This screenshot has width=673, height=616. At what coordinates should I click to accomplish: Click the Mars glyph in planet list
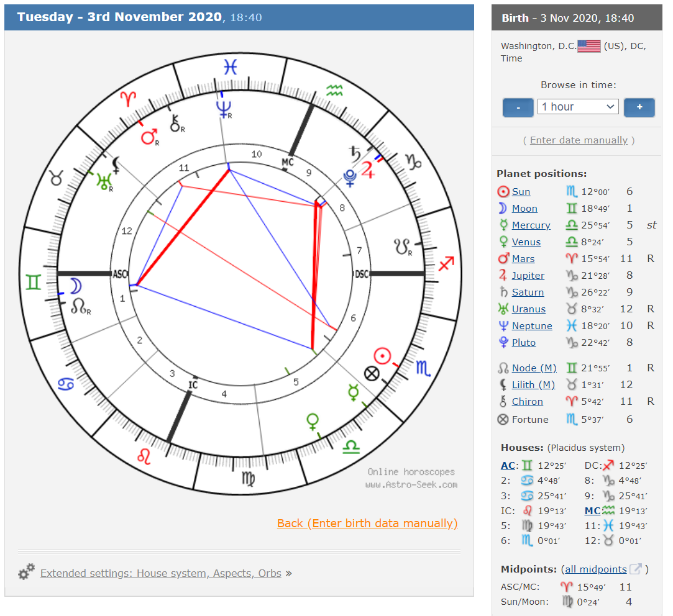(x=503, y=258)
